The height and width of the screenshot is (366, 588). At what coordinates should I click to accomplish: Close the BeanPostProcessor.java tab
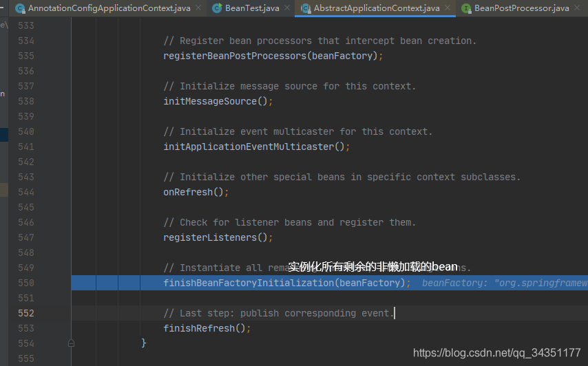(577, 8)
